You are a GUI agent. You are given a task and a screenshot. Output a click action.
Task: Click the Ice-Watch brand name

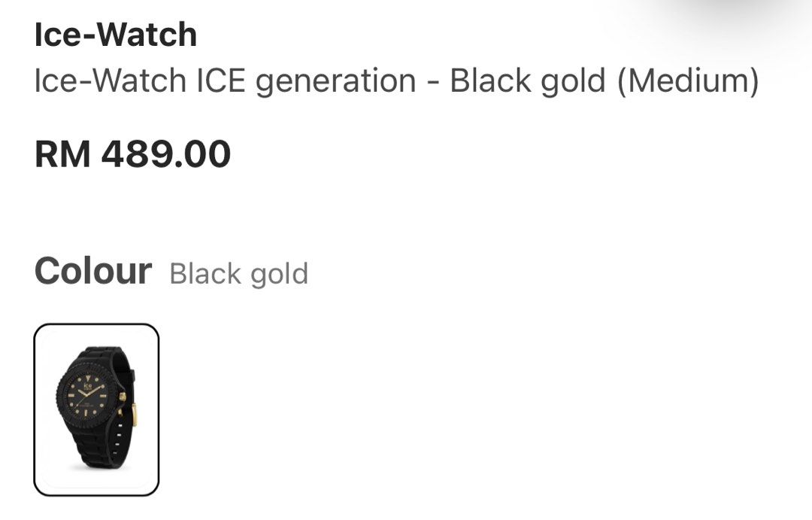click(115, 34)
